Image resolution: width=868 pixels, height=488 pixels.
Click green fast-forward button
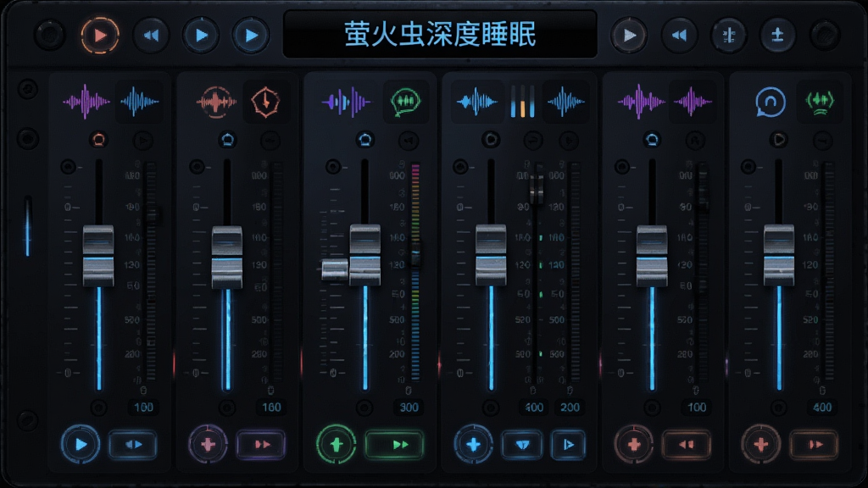tap(395, 444)
